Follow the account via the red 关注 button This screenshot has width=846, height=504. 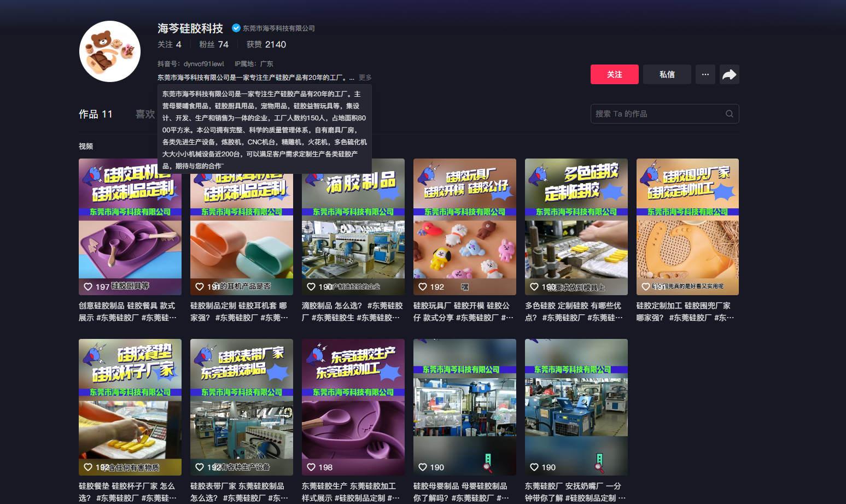point(614,74)
